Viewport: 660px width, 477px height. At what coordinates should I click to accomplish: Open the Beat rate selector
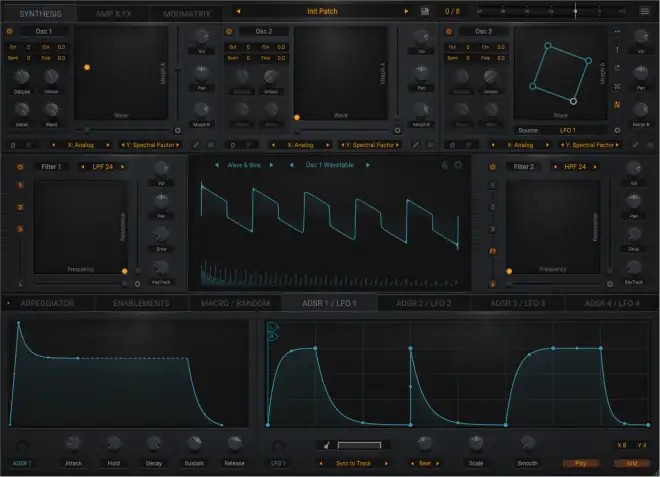click(425, 463)
